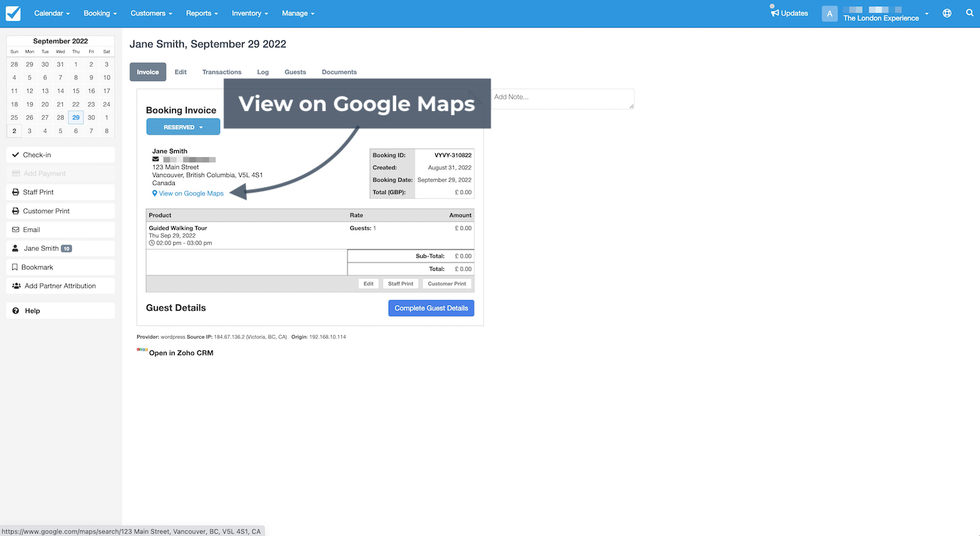Click the Checkfront checkmark logo
Image resolution: width=980 pixels, height=536 pixels.
[x=13, y=13]
